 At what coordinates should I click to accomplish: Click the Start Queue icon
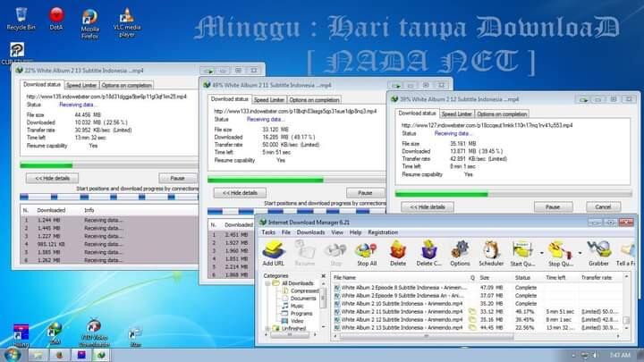pyautogui.click(x=522, y=253)
